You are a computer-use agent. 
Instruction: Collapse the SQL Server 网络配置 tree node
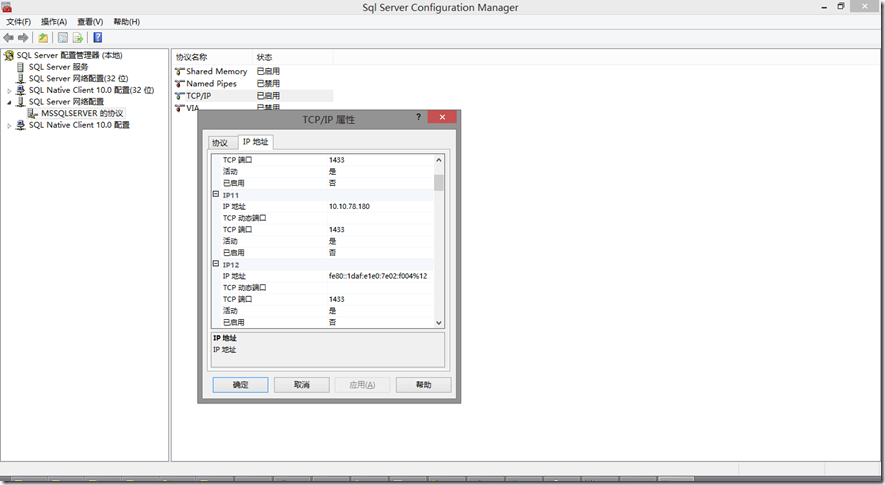(9, 102)
